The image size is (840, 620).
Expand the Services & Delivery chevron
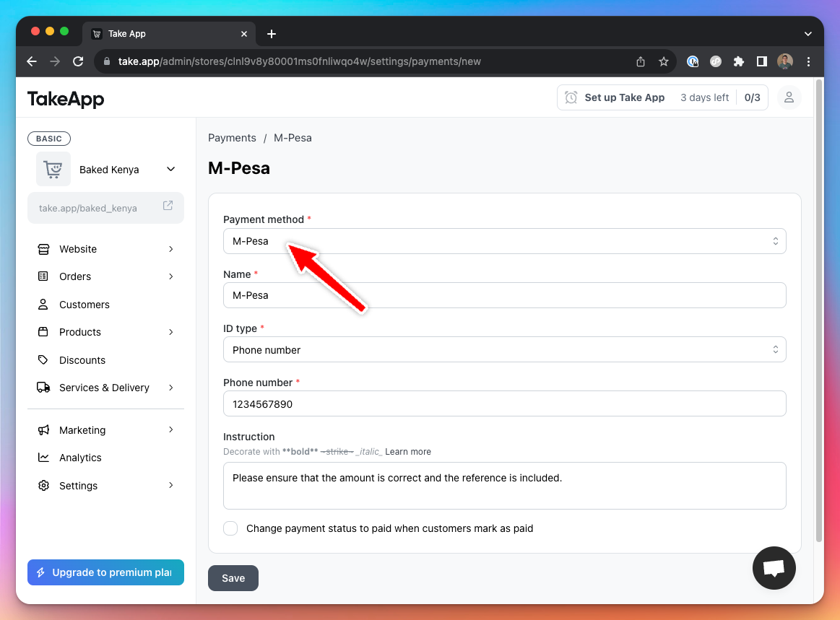click(171, 388)
